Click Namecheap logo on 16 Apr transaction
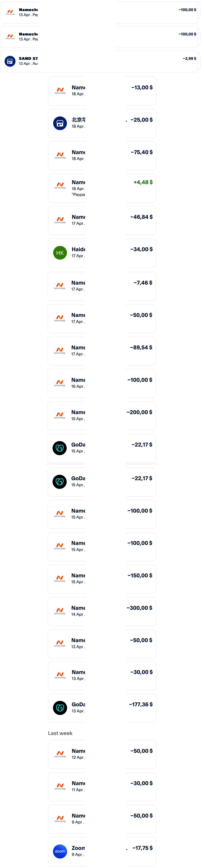204x868 pixels. coord(60,383)
